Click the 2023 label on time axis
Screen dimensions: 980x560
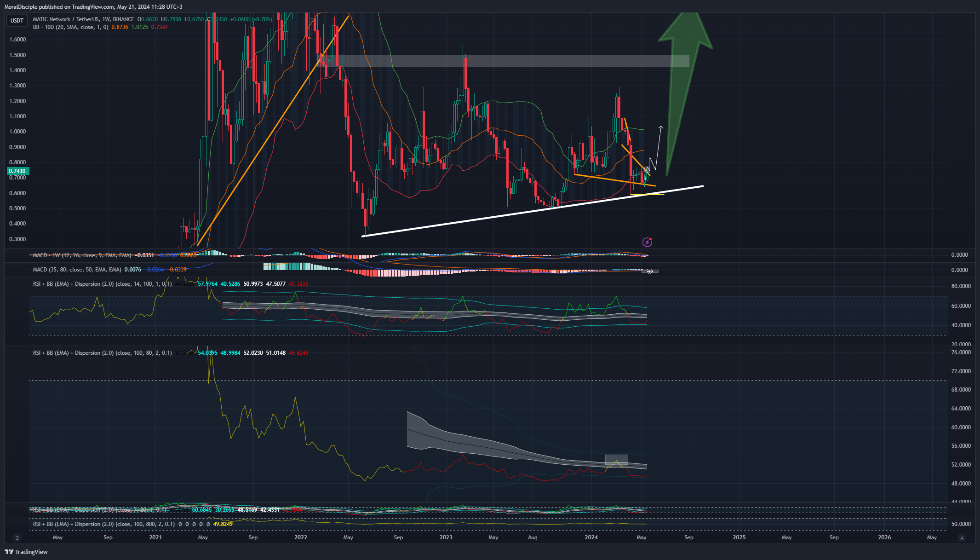[446, 537]
